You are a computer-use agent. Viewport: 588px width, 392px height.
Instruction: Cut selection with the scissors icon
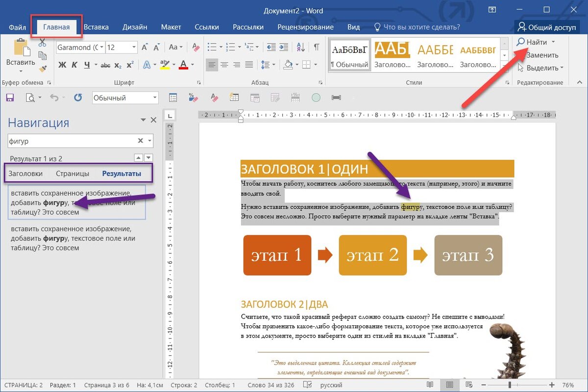42,43
